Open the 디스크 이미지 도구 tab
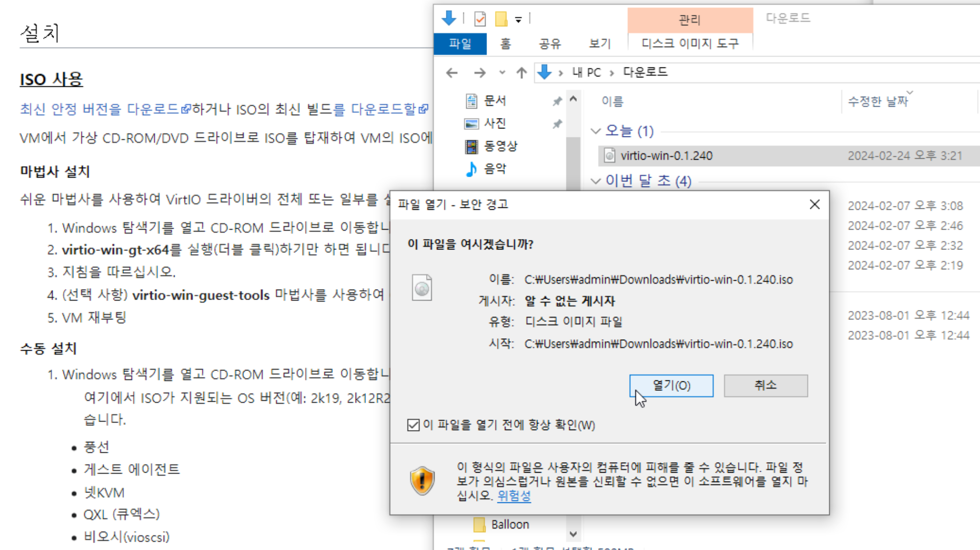This screenshot has height=550, width=980. [690, 44]
